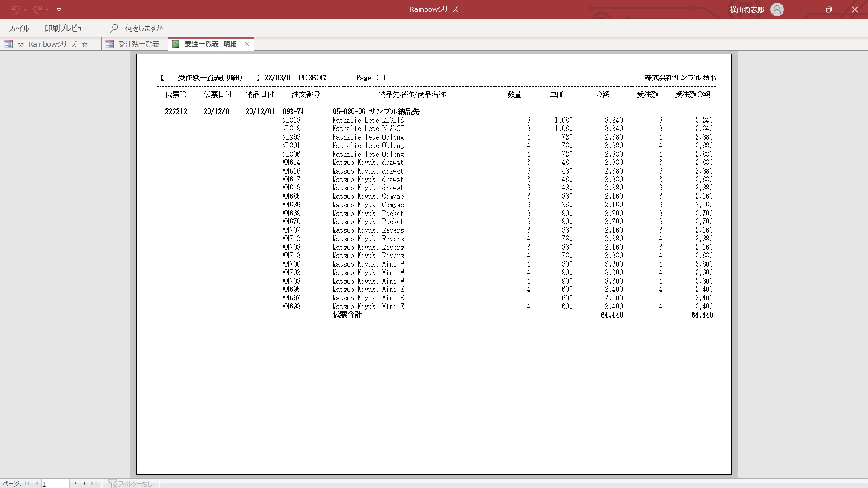Image resolution: width=868 pixels, height=488 pixels.
Task: Go to next page arrow
Action: pos(75,483)
